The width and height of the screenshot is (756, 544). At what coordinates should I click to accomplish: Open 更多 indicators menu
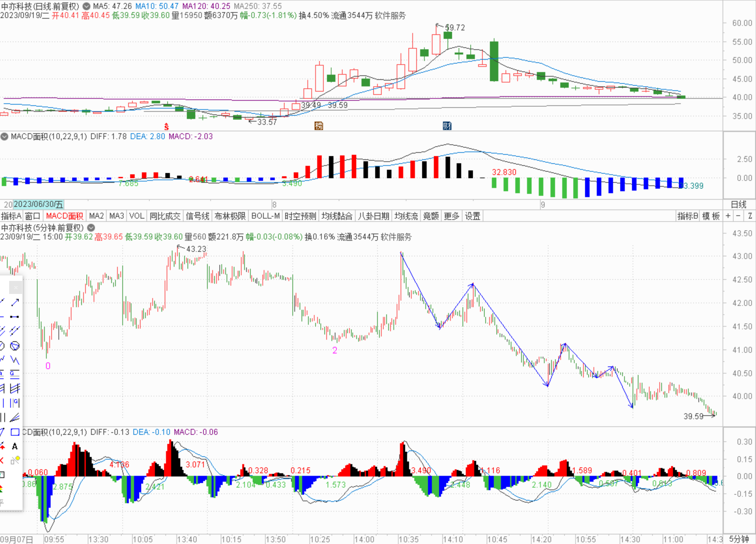tap(452, 216)
